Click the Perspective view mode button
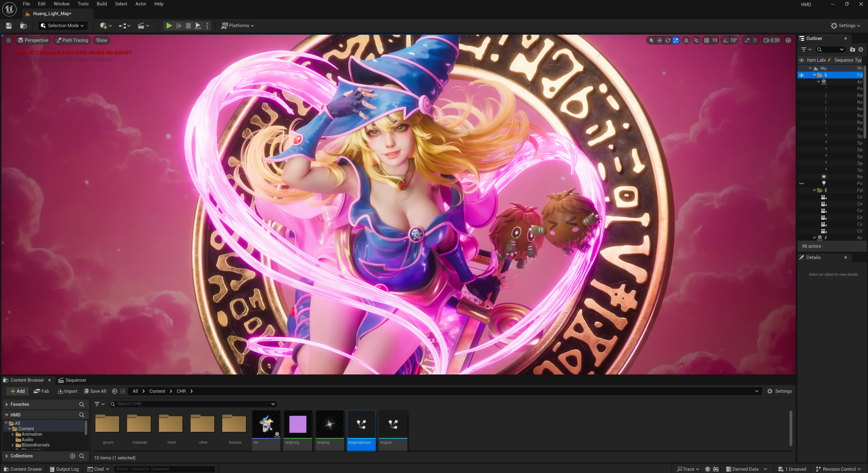Image resolution: width=868 pixels, height=473 pixels. (x=33, y=40)
